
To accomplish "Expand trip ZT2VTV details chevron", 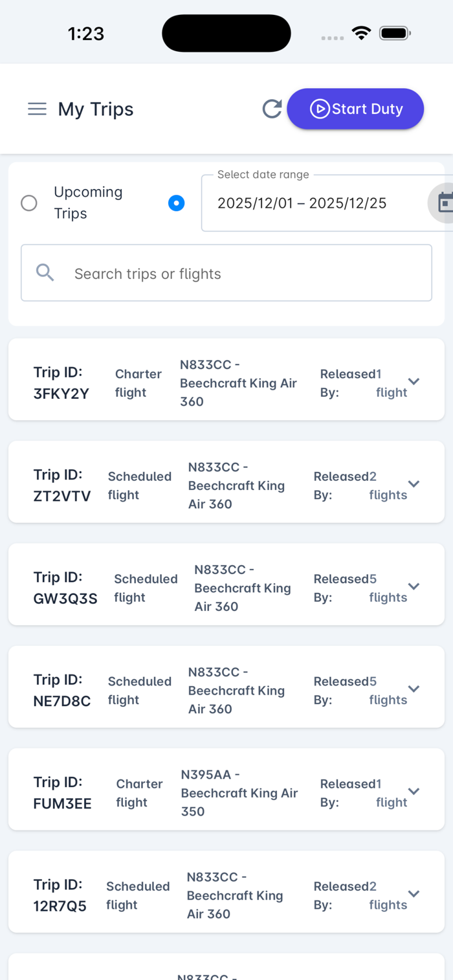I will (414, 484).
